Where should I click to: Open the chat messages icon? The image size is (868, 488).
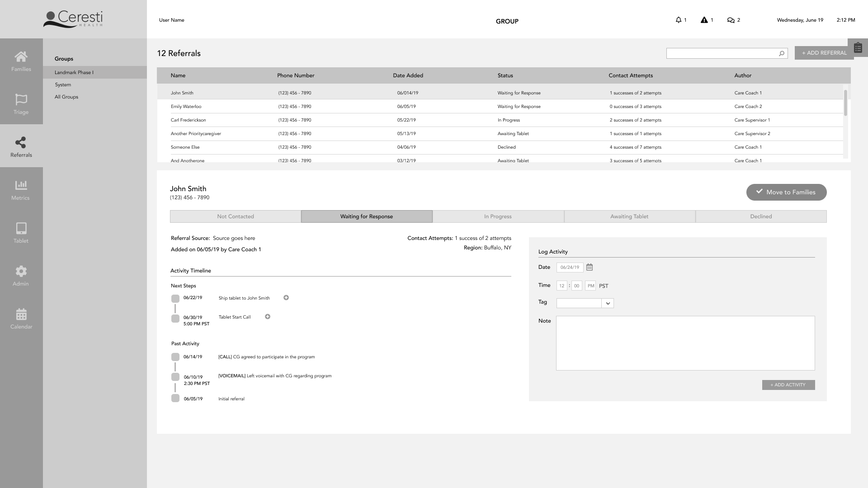731,20
